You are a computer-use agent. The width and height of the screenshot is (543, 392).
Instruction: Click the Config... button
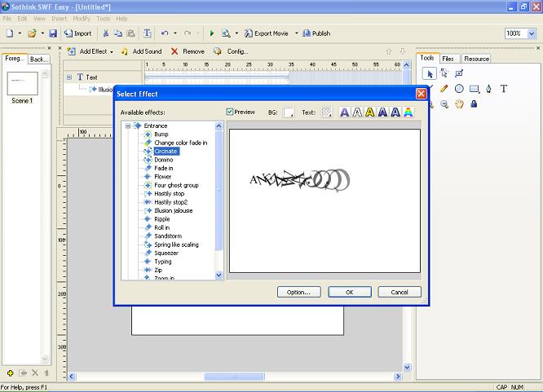tap(231, 51)
